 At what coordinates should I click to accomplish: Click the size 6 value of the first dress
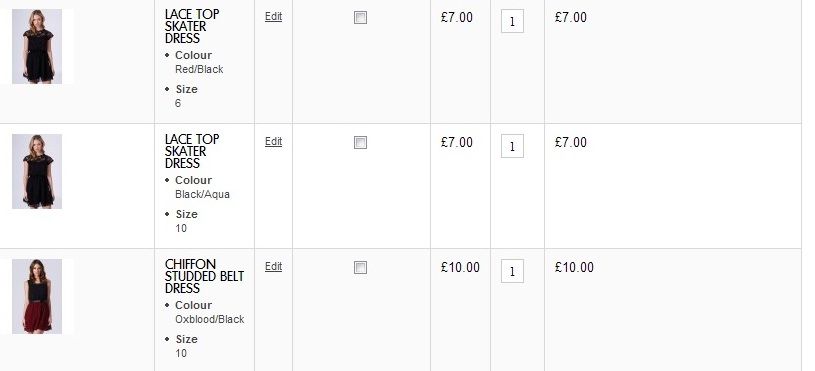click(x=178, y=103)
